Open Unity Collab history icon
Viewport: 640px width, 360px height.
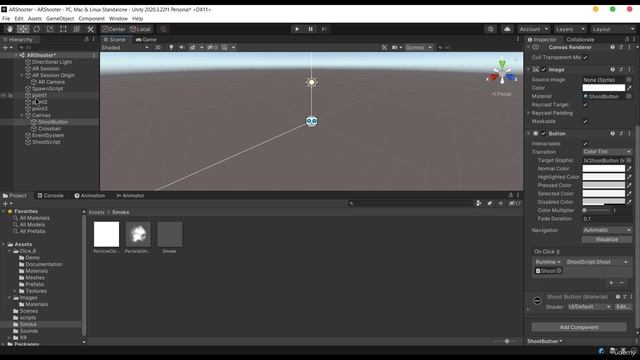point(491,29)
